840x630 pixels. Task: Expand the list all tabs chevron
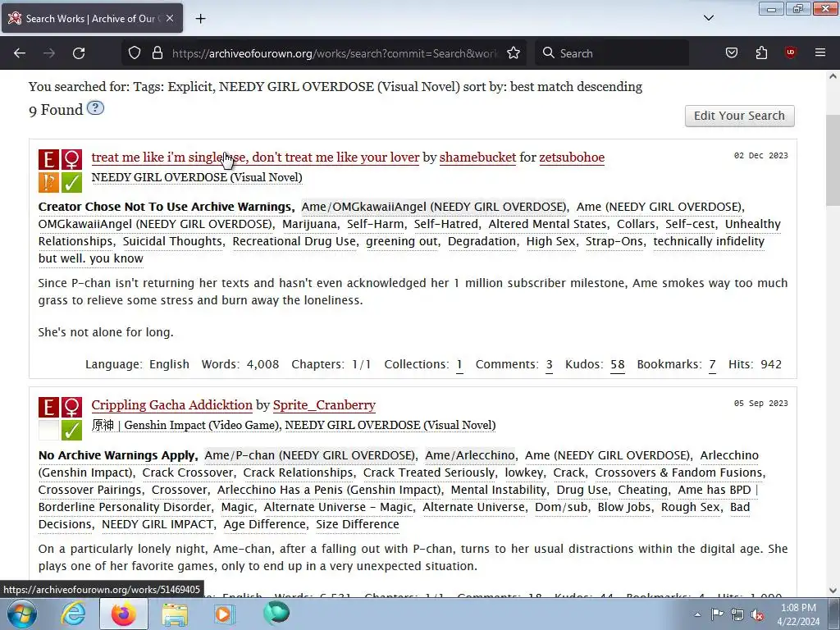point(708,18)
